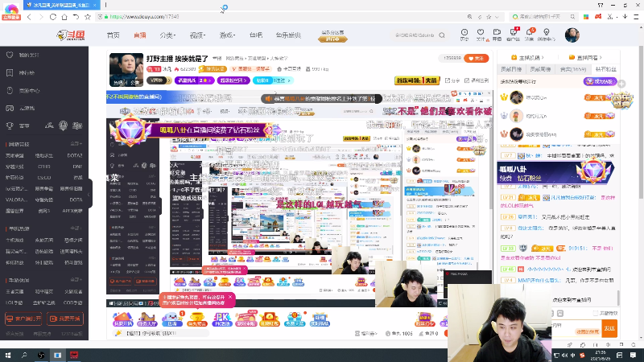The height and width of the screenshot is (362, 644).
Task: Click the start-broadcast camera icon
Action: coord(497,35)
